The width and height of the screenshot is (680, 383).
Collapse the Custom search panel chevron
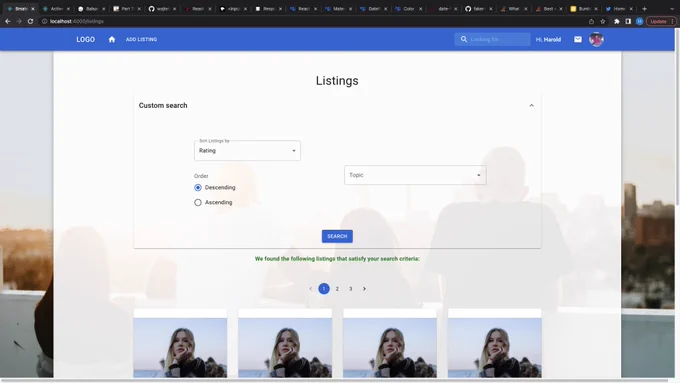(531, 105)
